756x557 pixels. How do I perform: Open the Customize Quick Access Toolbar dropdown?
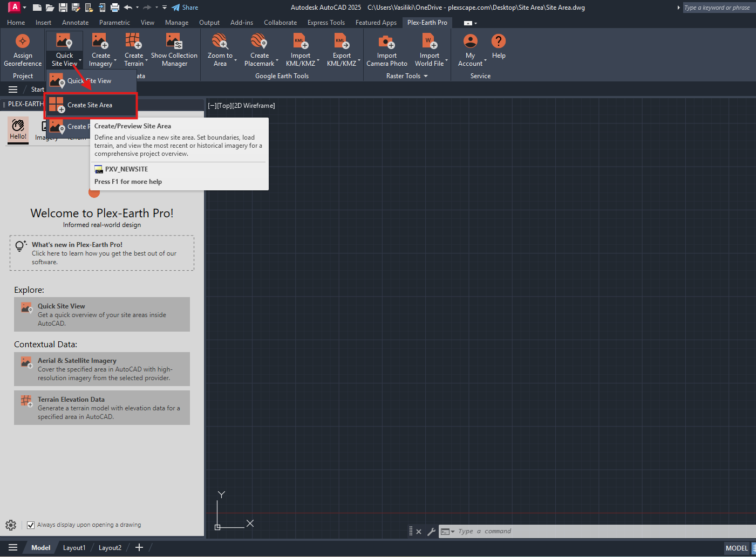165,8
